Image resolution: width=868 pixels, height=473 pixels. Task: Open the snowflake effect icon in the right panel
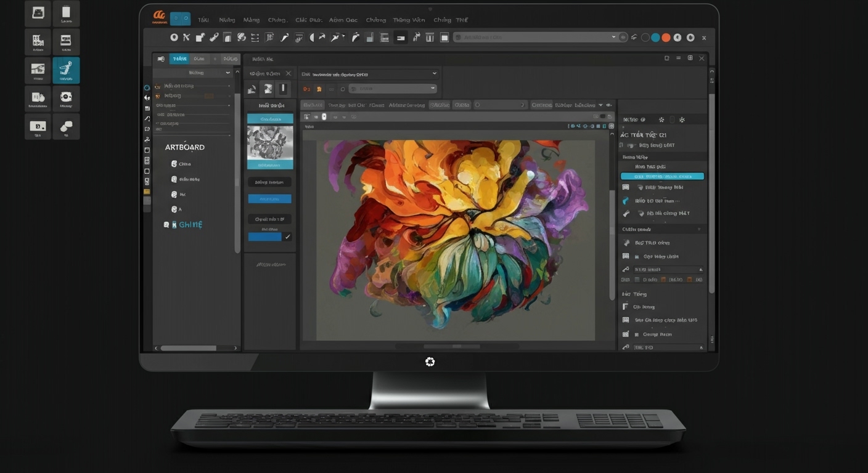(x=681, y=119)
